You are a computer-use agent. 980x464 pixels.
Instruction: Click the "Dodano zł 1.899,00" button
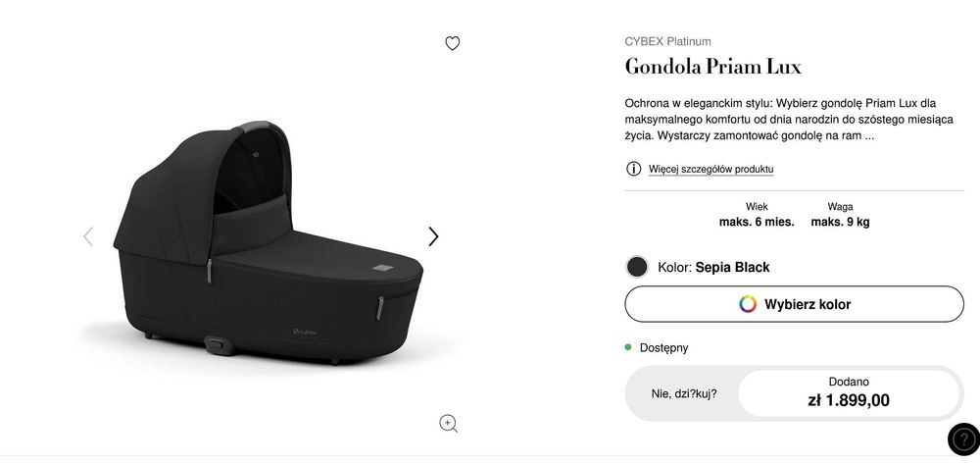coord(849,392)
